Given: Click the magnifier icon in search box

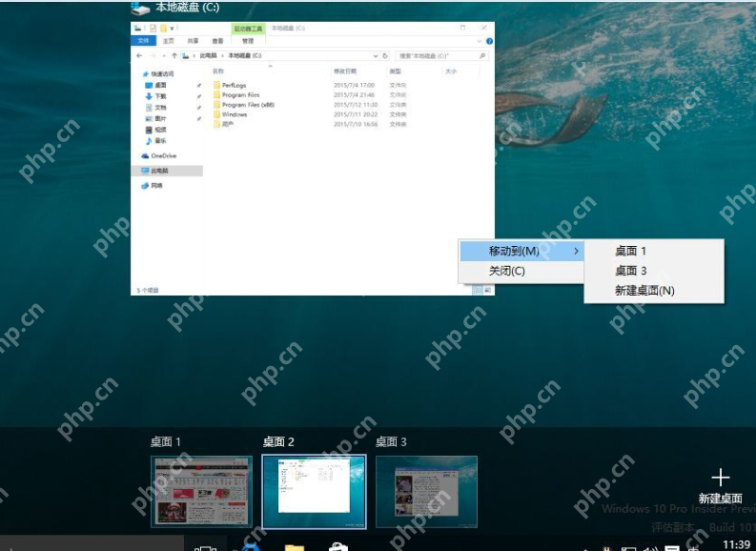Looking at the screenshot, I should point(482,56).
